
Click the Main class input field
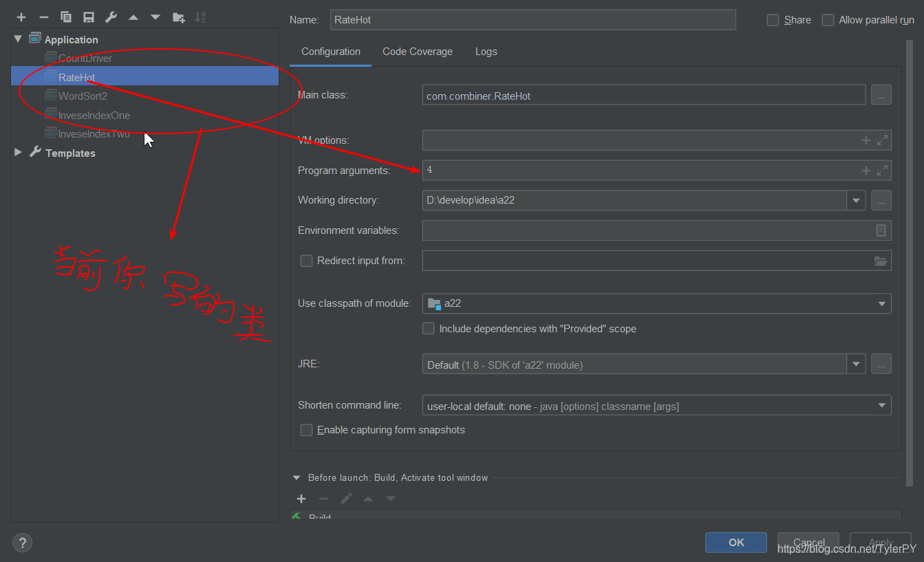tap(644, 95)
